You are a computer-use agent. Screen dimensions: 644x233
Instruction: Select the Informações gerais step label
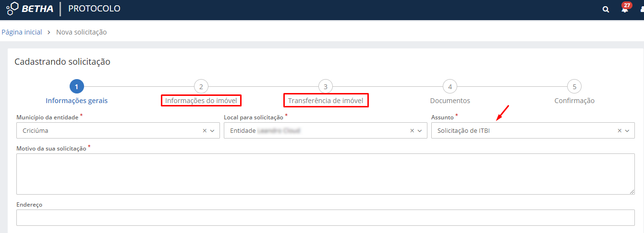pos(77,101)
